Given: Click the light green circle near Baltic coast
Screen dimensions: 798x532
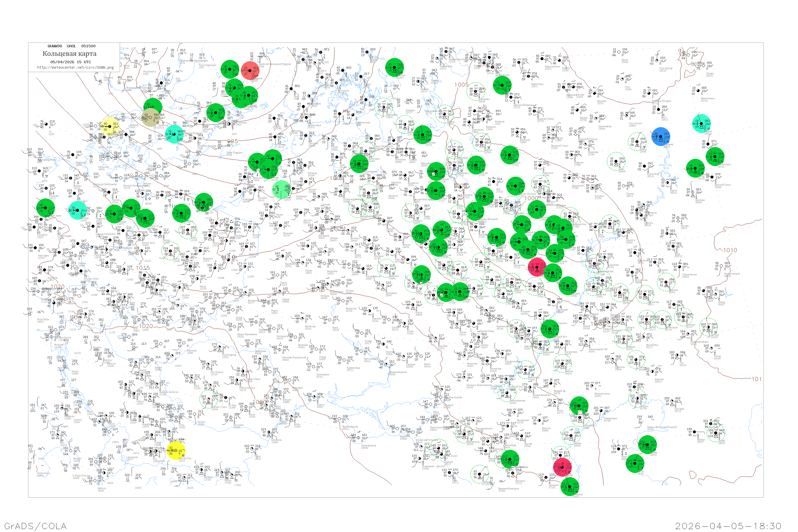Looking at the screenshot, I should click(282, 189).
